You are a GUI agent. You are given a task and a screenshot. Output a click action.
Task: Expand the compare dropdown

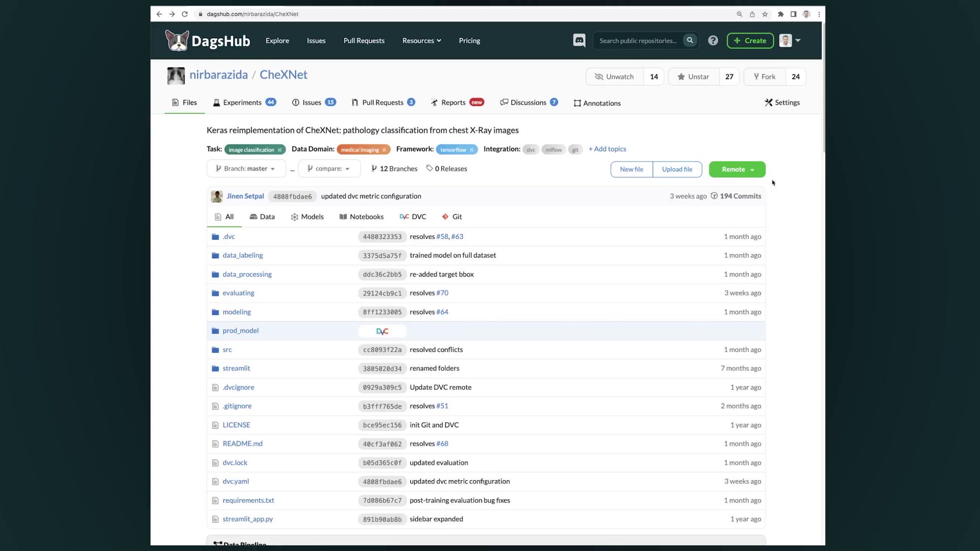329,168
